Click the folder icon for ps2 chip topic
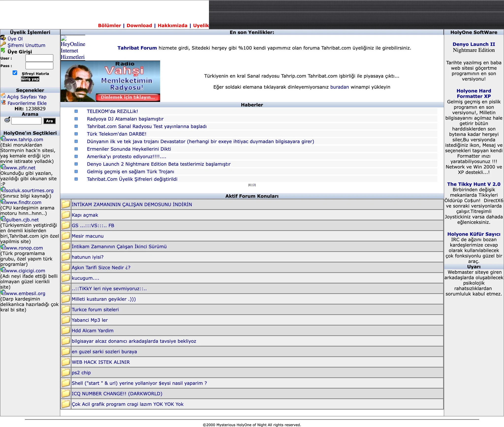Image resolution: width=504 pixels, height=427 pixels. [66, 372]
